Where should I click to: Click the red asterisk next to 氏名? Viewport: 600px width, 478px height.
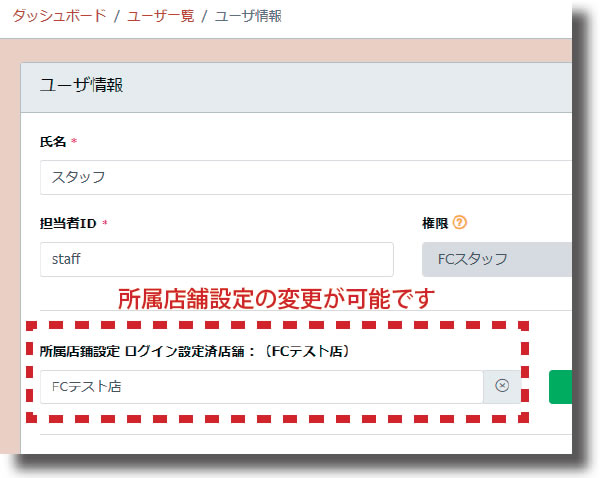[74, 143]
